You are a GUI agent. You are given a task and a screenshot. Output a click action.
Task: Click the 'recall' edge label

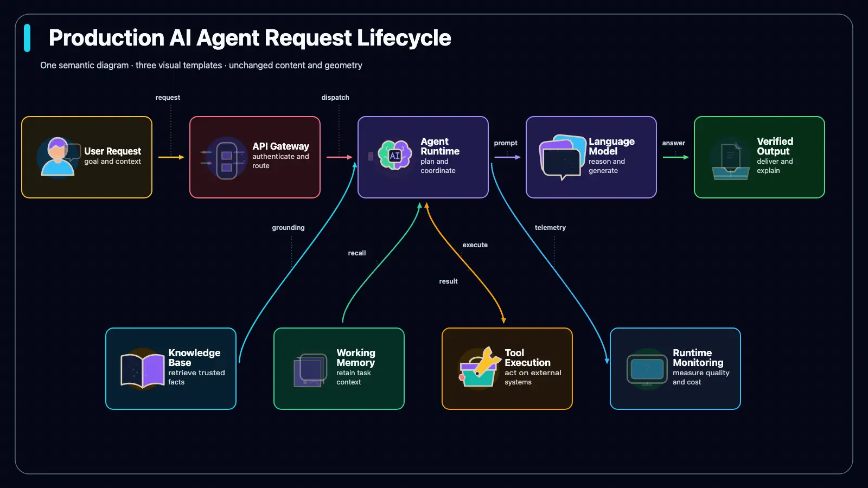click(357, 253)
